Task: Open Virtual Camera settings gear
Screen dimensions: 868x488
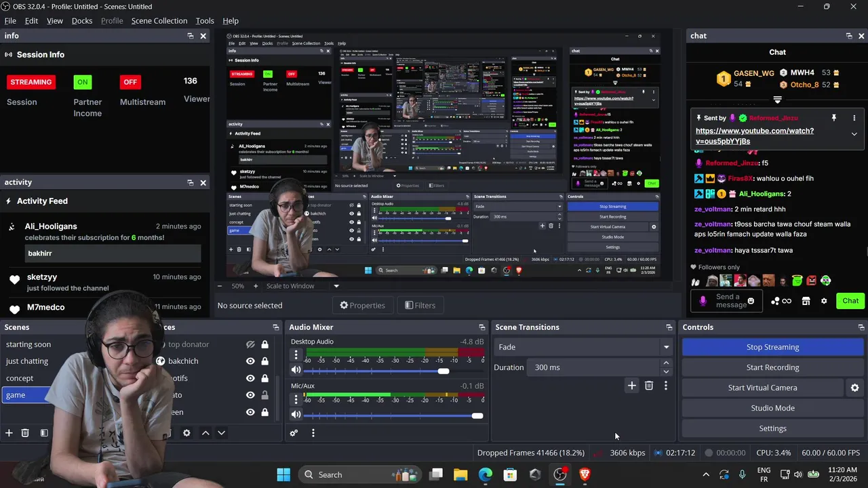Action: click(x=854, y=388)
